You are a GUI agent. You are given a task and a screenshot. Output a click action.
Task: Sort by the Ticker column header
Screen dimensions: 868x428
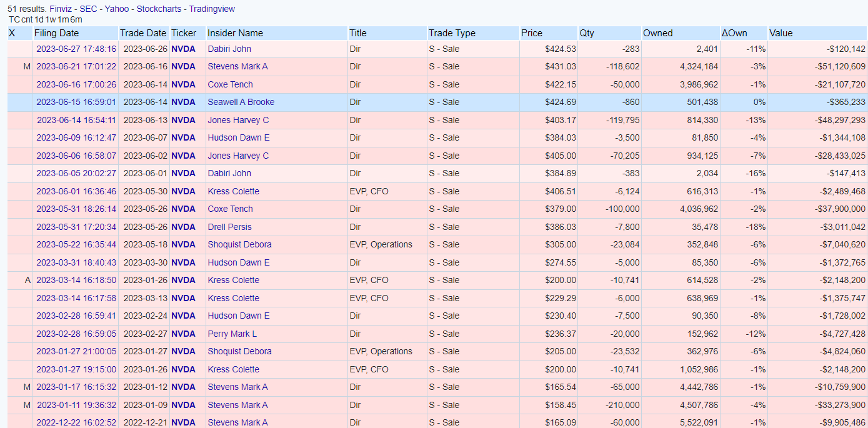pos(183,33)
